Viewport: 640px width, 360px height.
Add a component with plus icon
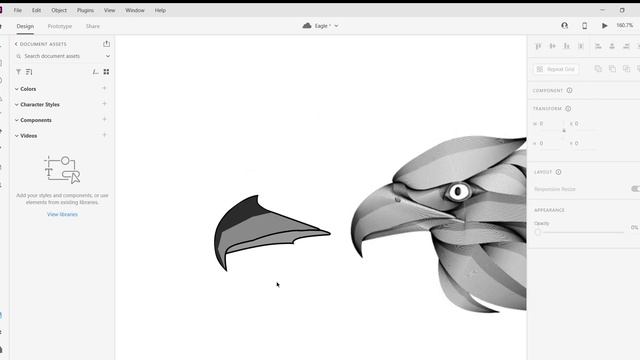pos(104,119)
